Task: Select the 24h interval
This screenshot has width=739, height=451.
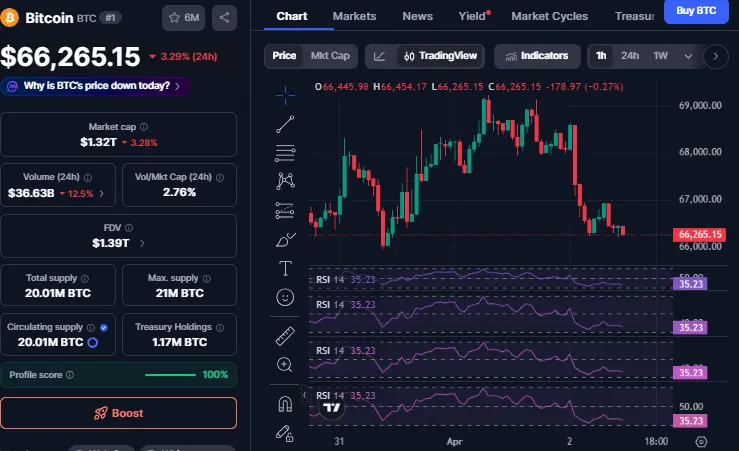Action: (630, 56)
